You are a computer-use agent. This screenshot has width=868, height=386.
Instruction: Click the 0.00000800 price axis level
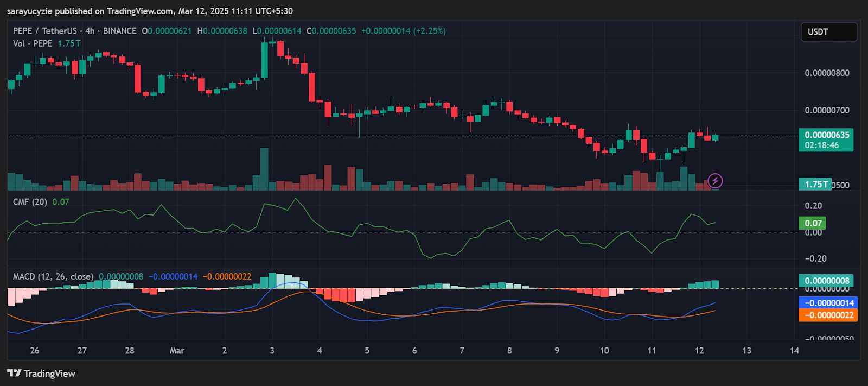pyautogui.click(x=827, y=73)
